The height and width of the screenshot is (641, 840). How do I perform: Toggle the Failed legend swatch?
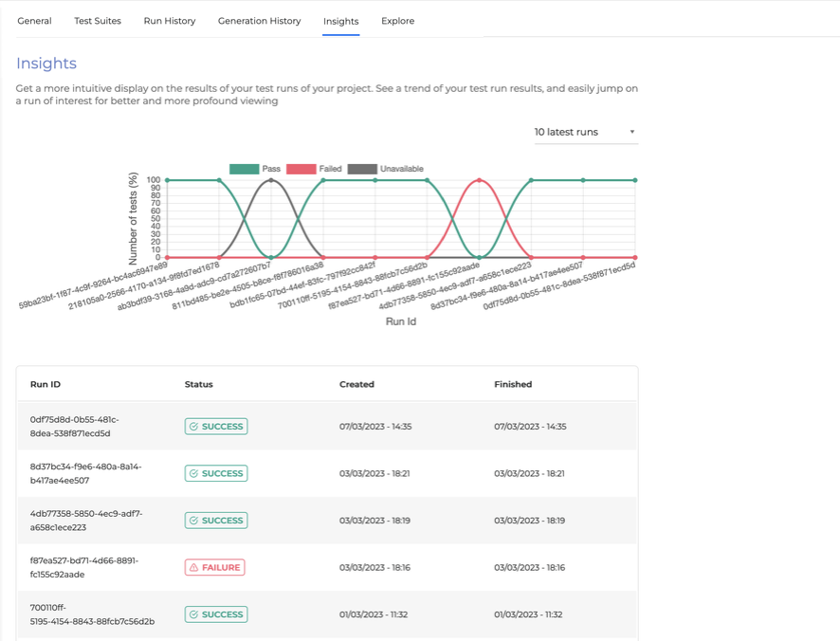coord(301,169)
